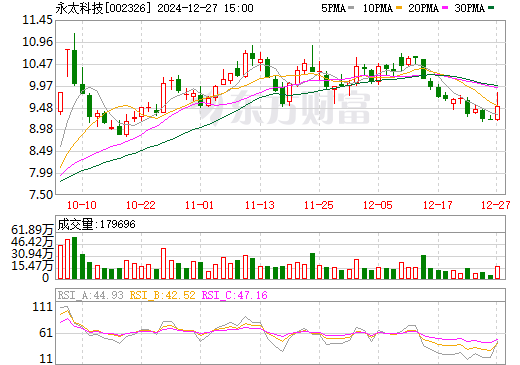Click the green 30PMA color marker

coord(491,8)
